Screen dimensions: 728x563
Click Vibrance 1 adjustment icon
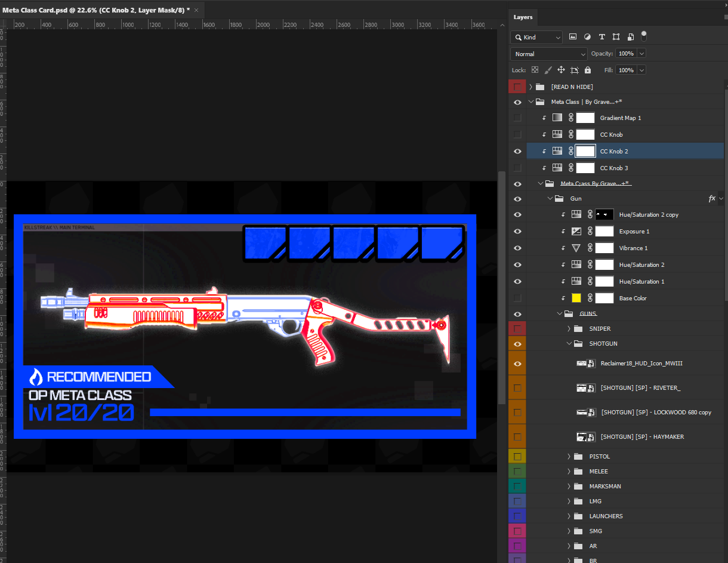(576, 248)
